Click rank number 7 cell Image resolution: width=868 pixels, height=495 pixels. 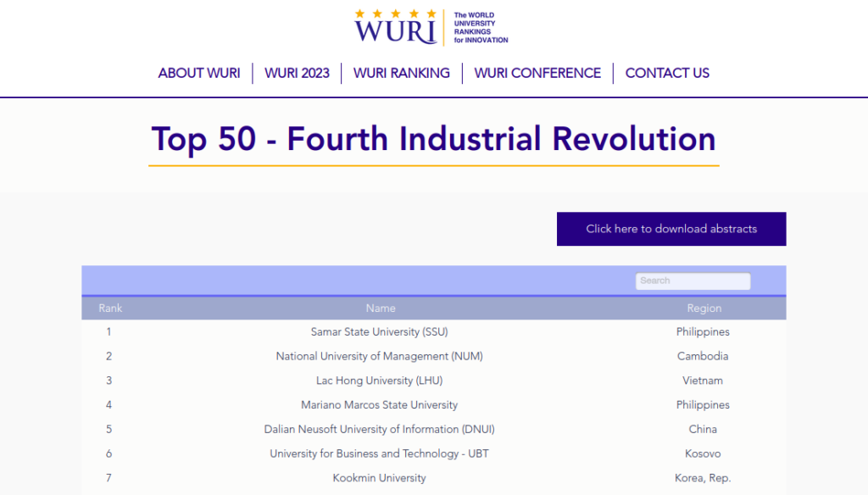(x=108, y=478)
